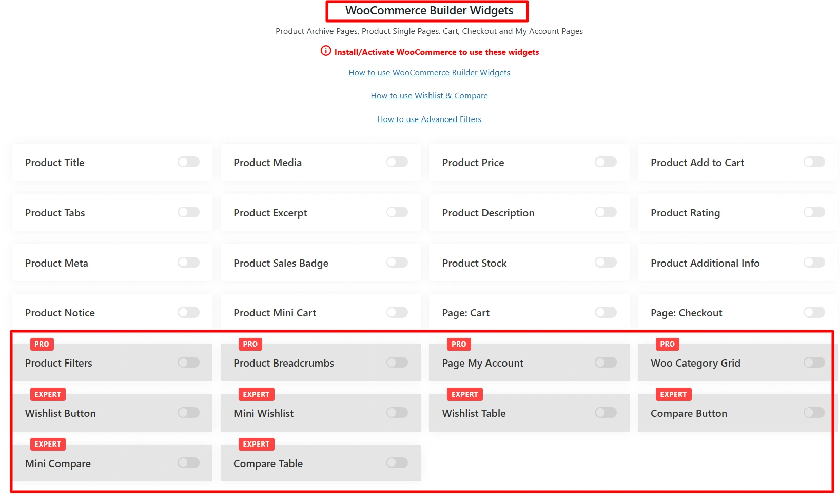Click the PRO badge on Page My Account
Image resolution: width=839 pixels, height=504 pixels.
pos(459,344)
